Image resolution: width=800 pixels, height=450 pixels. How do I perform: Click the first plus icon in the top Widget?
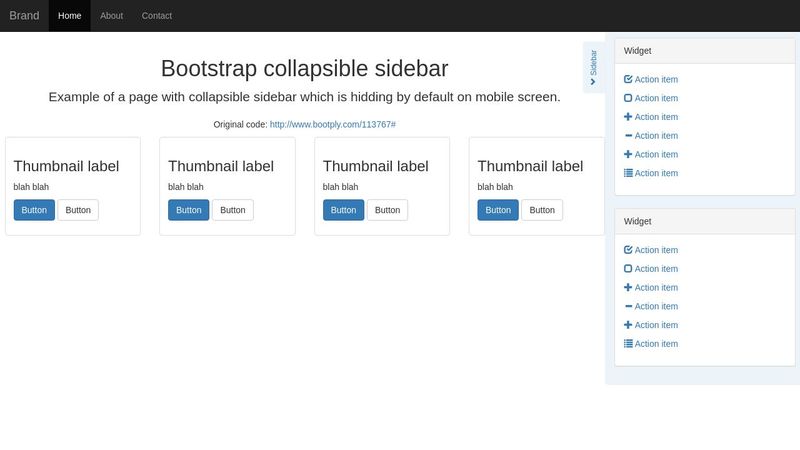tap(628, 117)
